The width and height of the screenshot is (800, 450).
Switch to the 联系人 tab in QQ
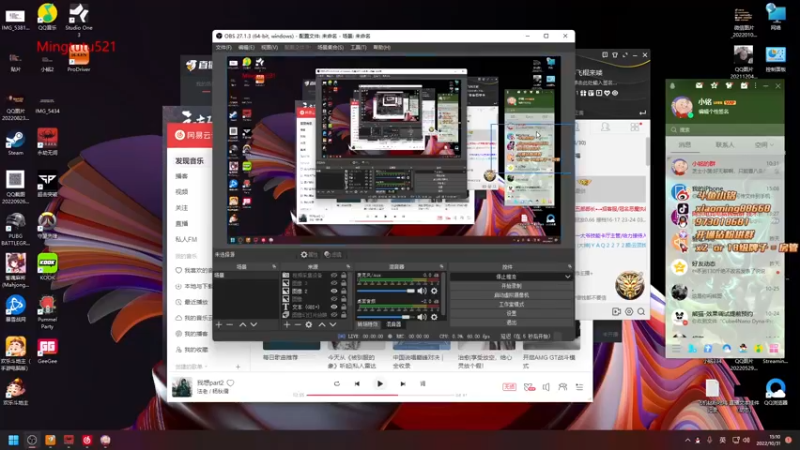(724, 145)
